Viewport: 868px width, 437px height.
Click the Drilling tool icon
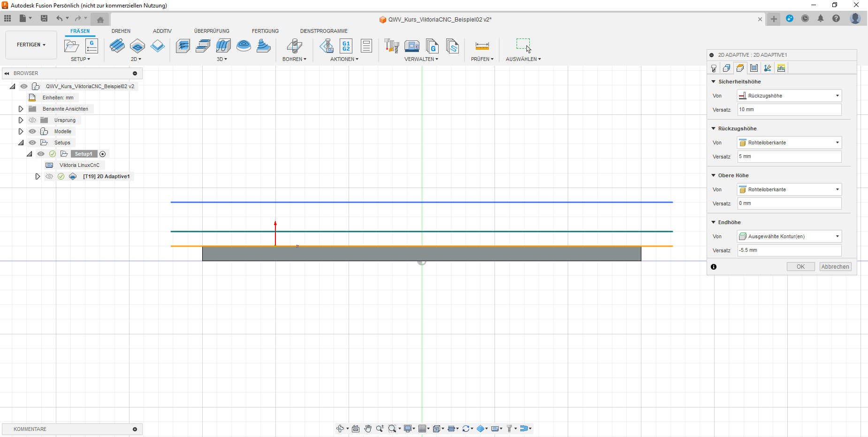(294, 46)
